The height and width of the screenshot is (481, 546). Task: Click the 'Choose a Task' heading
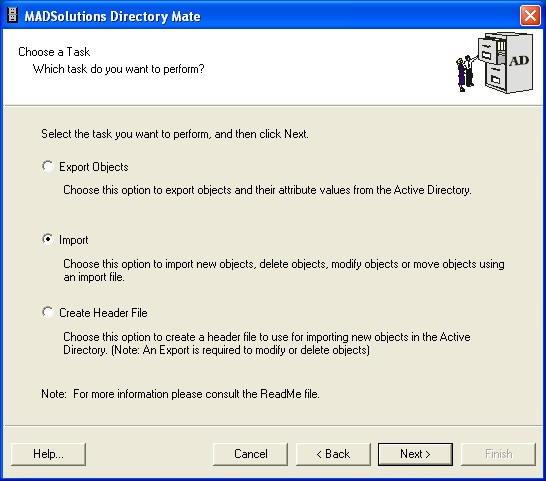[54, 52]
